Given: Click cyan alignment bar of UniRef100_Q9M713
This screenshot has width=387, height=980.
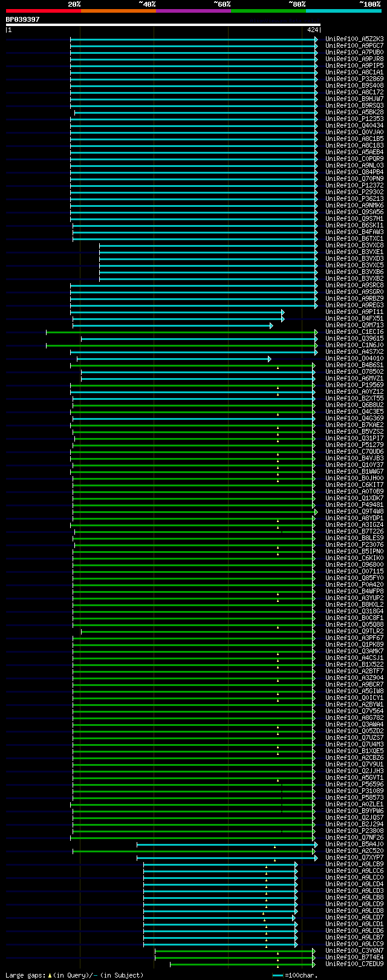Looking at the screenshot, I should (x=173, y=325).
